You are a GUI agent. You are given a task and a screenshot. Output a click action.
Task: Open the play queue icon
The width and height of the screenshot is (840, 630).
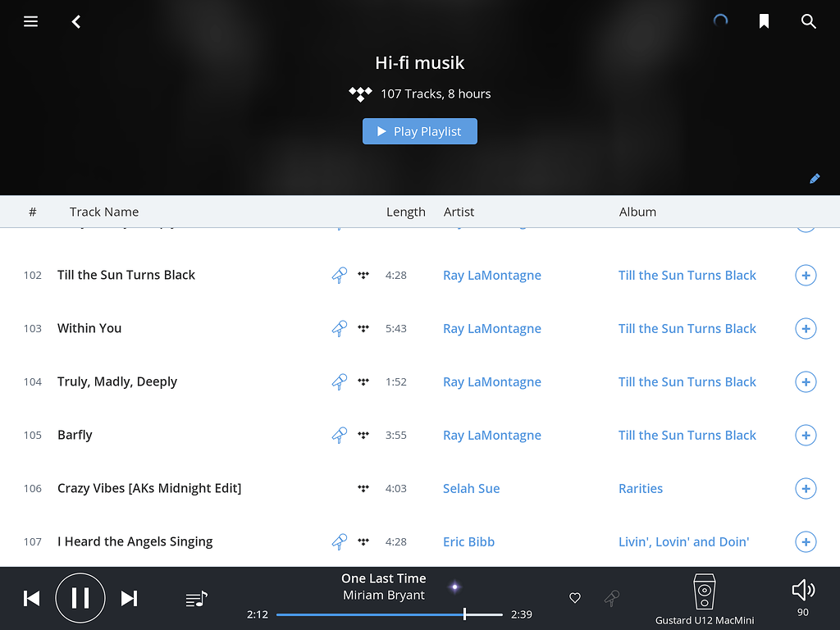(x=196, y=598)
